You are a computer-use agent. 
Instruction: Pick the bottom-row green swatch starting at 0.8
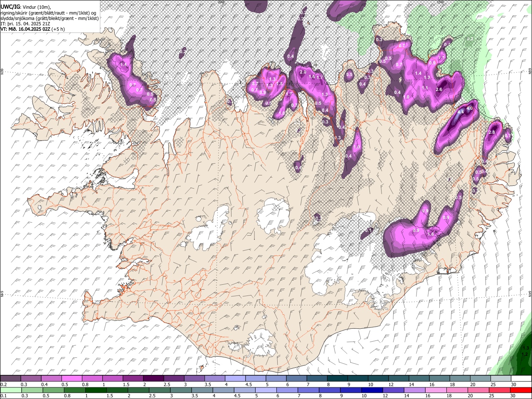click(74, 390)
